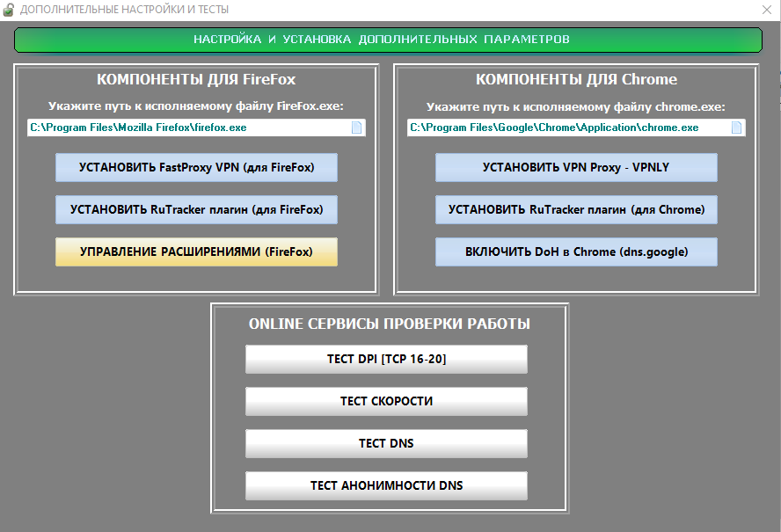Close the ДОПОЛНИТЕЛЬНЫЕ НАСТРОЙКИ И ТЕСТЫ window
The height and width of the screenshot is (532, 781).
pos(766,10)
